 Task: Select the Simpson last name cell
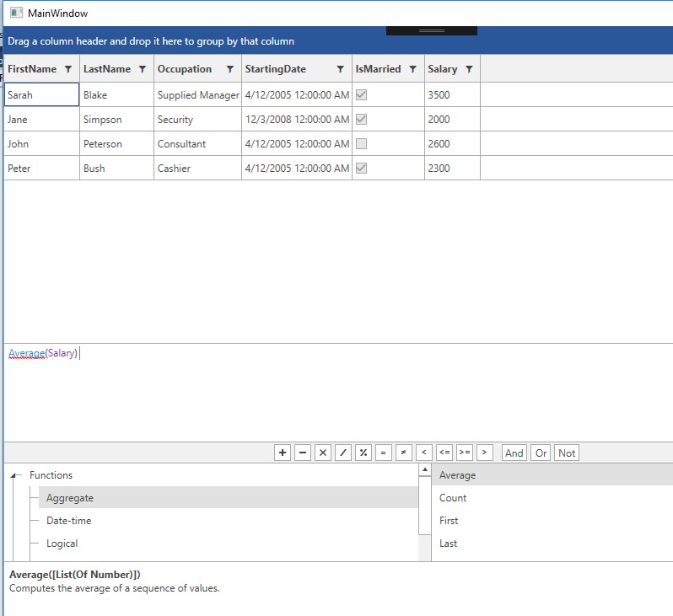pos(116,120)
